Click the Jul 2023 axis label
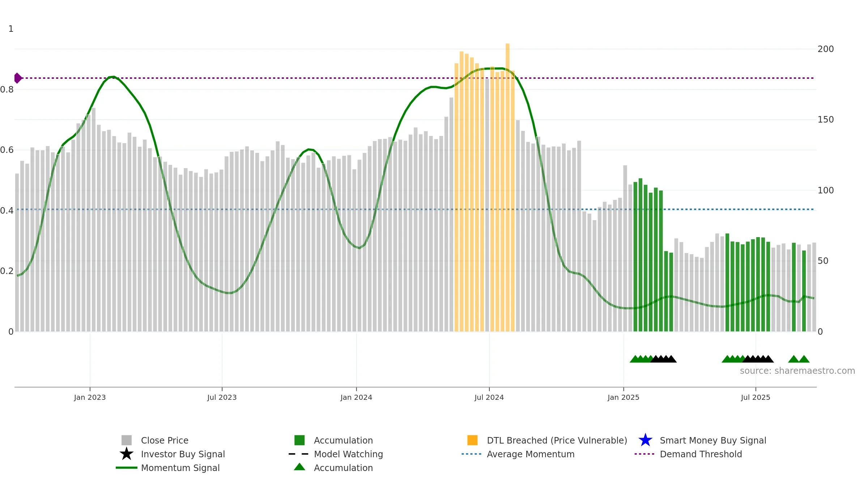The height and width of the screenshot is (488, 868). [222, 397]
